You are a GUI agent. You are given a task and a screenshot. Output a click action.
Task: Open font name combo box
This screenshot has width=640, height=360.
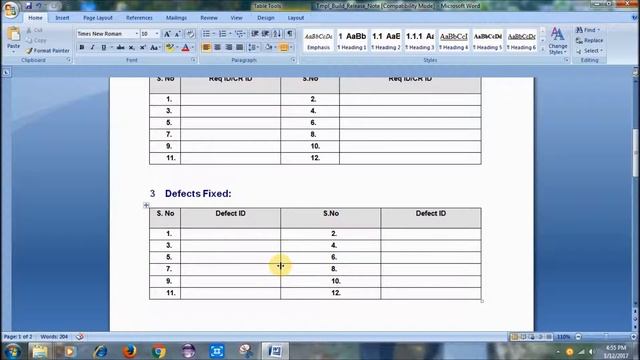coord(108,34)
